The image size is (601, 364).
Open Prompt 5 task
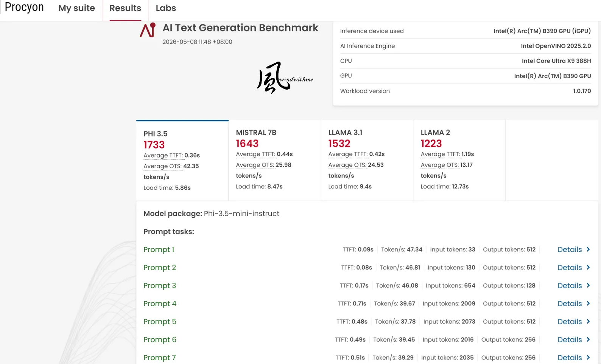[x=160, y=322]
